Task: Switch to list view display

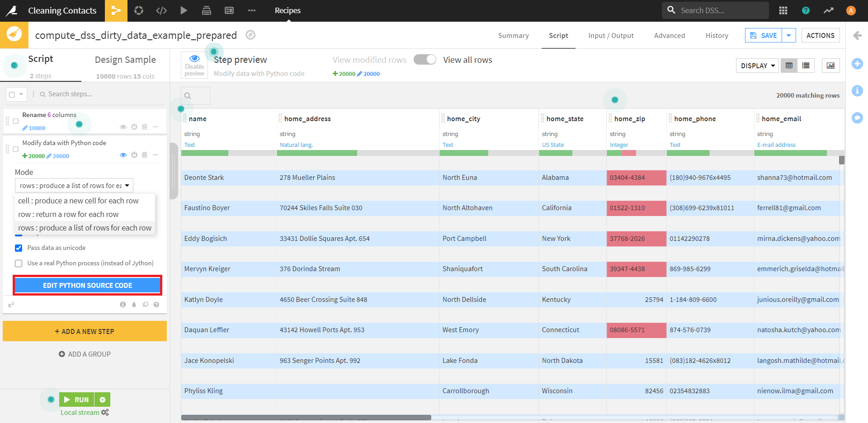Action: click(x=806, y=66)
